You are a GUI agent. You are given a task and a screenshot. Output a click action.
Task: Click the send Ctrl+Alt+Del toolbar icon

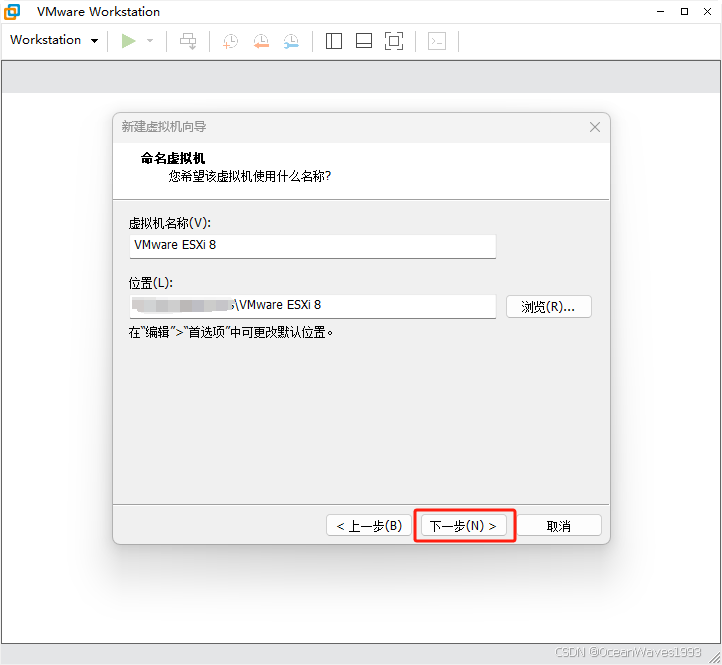(x=188, y=41)
